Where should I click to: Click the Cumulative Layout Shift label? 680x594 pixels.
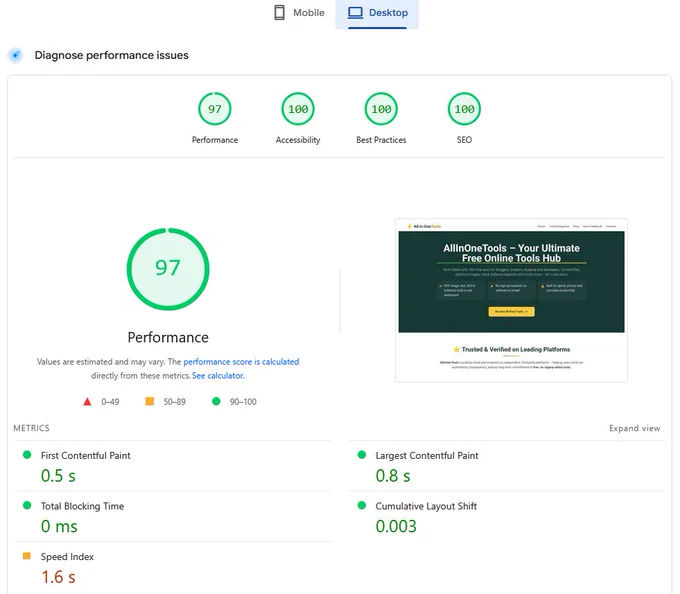[426, 506]
